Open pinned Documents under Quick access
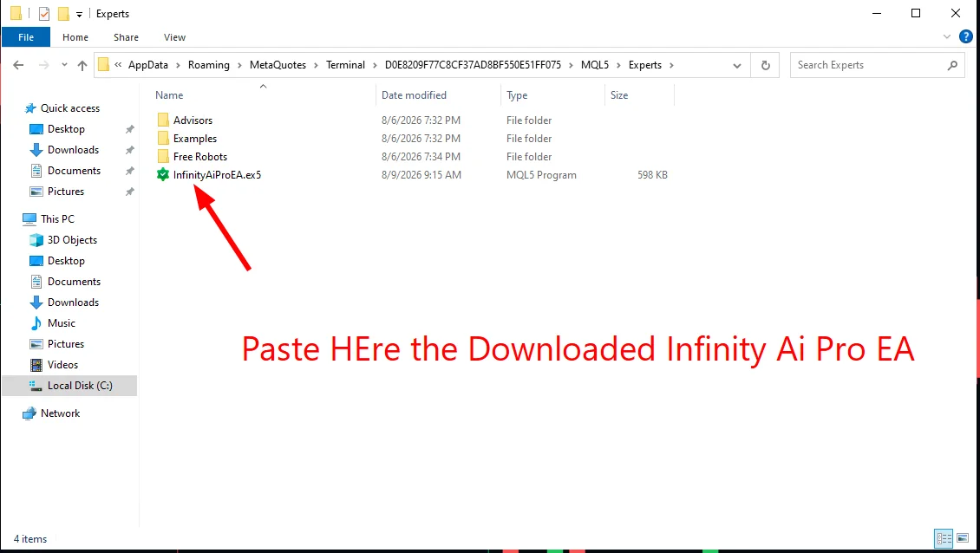Viewport: 980px width, 553px height. click(x=74, y=171)
